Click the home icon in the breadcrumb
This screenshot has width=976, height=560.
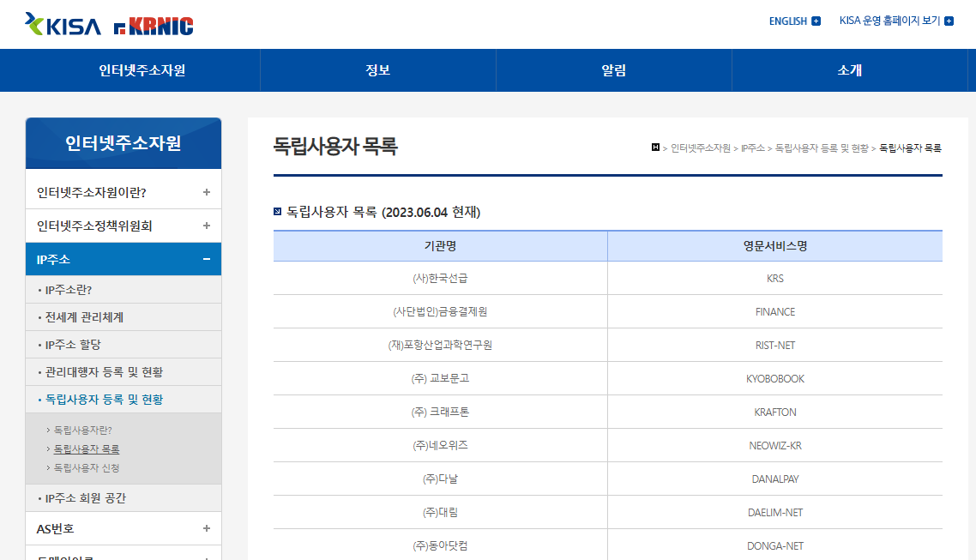tap(655, 148)
